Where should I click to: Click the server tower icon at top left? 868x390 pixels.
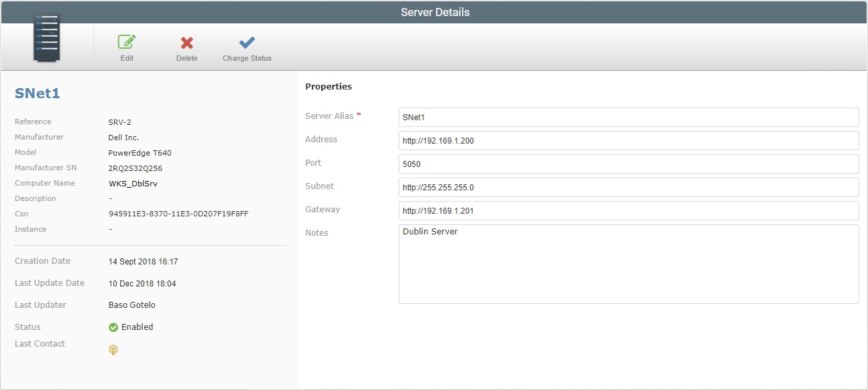[46, 37]
